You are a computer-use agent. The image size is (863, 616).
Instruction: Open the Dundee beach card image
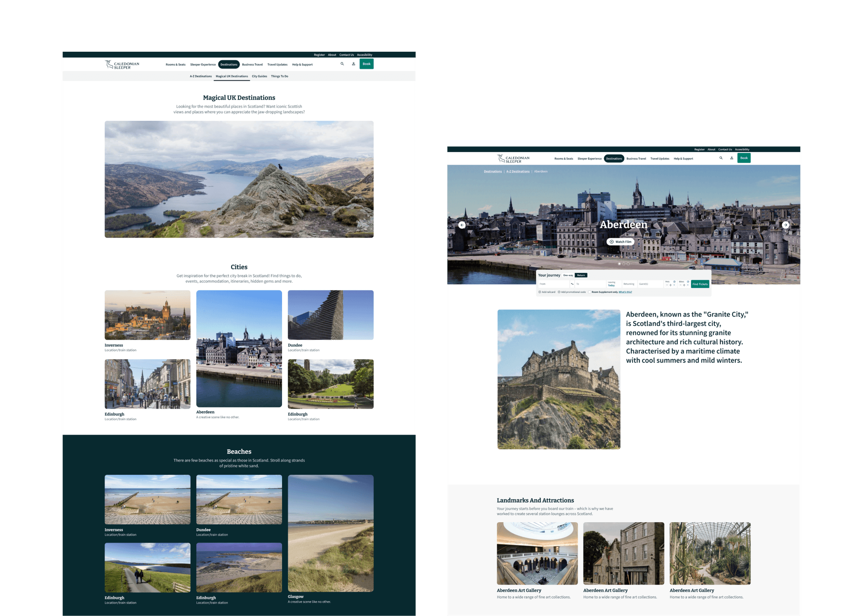pyautogui.click(x=239, y=500)
